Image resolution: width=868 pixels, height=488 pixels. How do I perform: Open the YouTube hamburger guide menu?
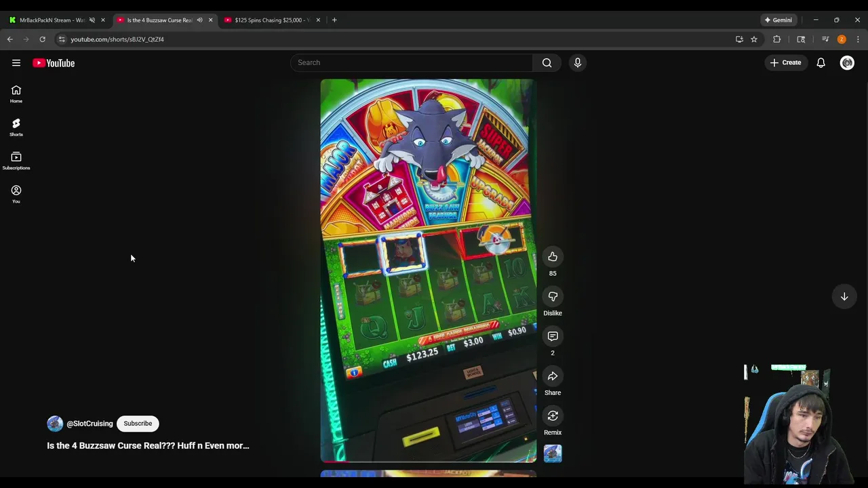(16, 63)
